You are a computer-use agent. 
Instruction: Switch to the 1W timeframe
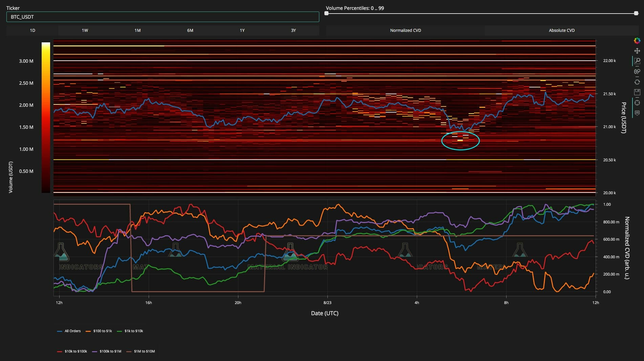tap(85, 31)
